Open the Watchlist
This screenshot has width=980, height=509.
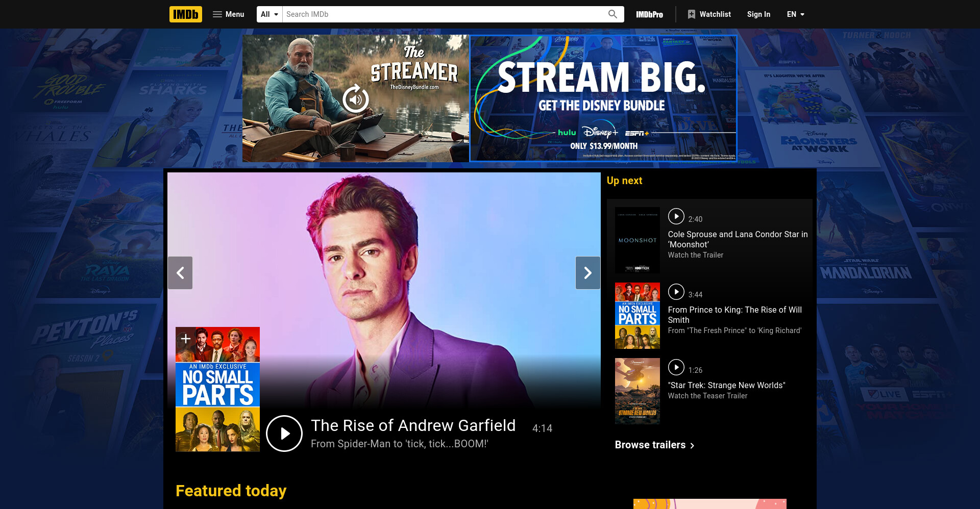click(709, 14)
